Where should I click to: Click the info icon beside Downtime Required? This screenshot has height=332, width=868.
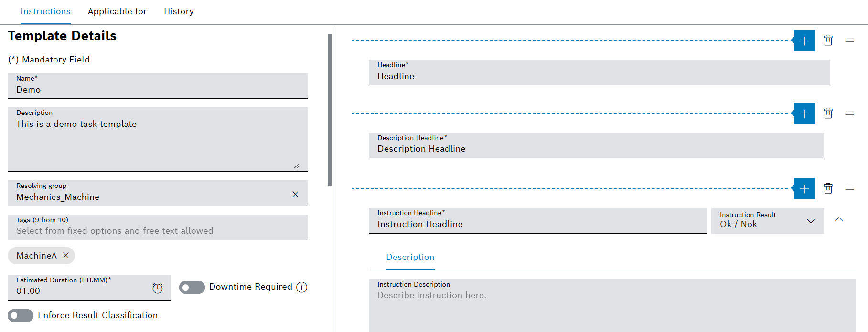301,287
